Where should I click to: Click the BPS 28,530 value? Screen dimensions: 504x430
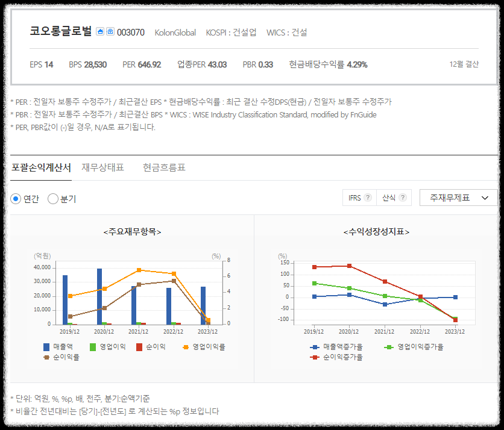coord(88,64)
